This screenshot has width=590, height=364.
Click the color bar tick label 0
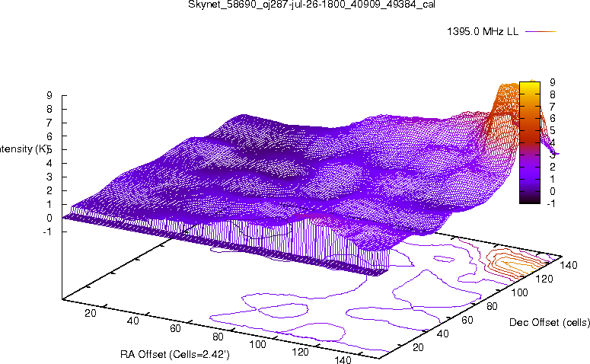coord(553,191)
